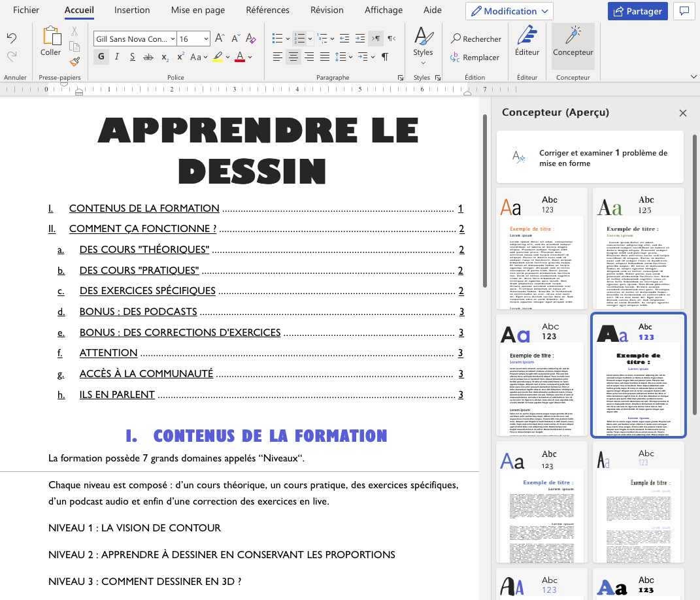Collapse the ribbon chevron
This screenshot has width=700, height=600.
click(693, 76)
